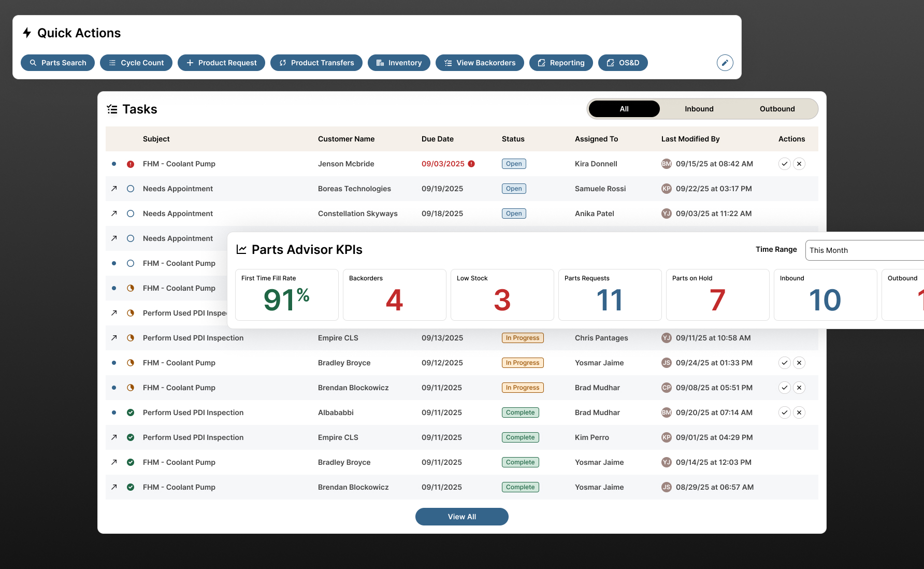Click JS avatar on 09/24/25 modified entry
Screen dimensions: 924x569
click(x=667, y=363)
